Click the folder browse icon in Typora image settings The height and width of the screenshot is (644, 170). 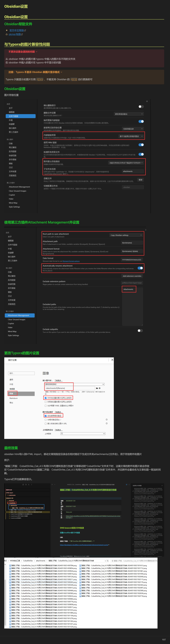point(97,388)
